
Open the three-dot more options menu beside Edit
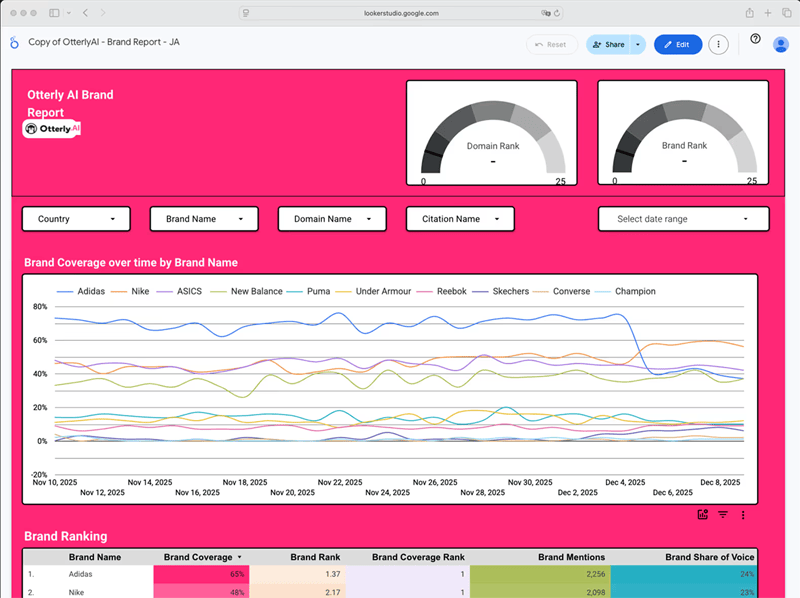[x=718, y=44]
